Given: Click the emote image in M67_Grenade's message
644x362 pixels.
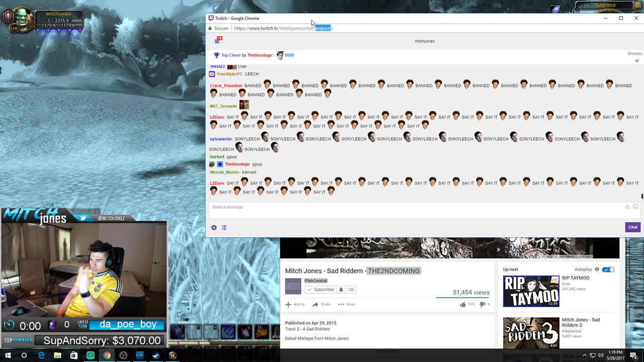Looking at the screenshot, I should click(x=244, y=105).
